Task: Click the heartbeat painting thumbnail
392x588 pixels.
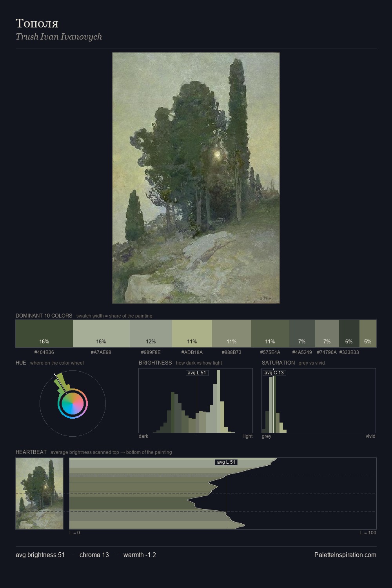Action: pos(39,494)
